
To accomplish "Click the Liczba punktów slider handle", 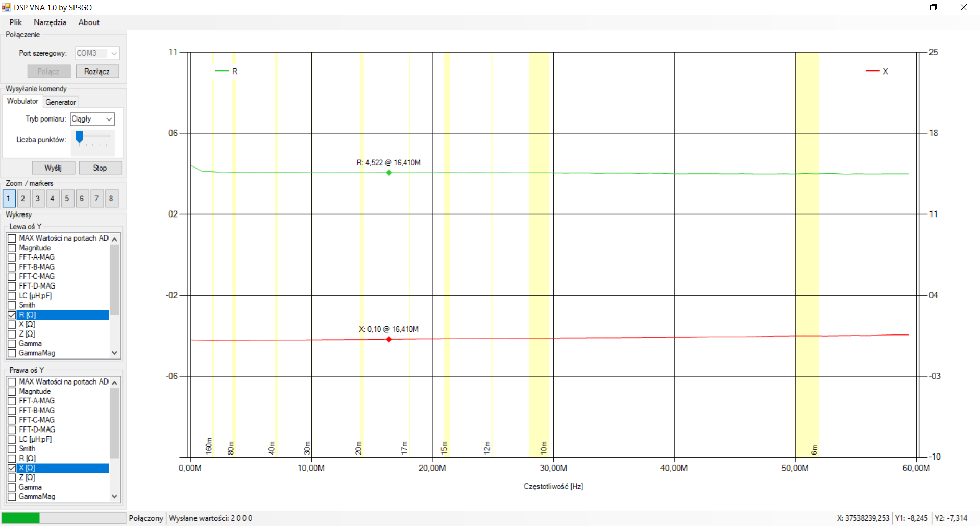I will click(x=79, y=137).
